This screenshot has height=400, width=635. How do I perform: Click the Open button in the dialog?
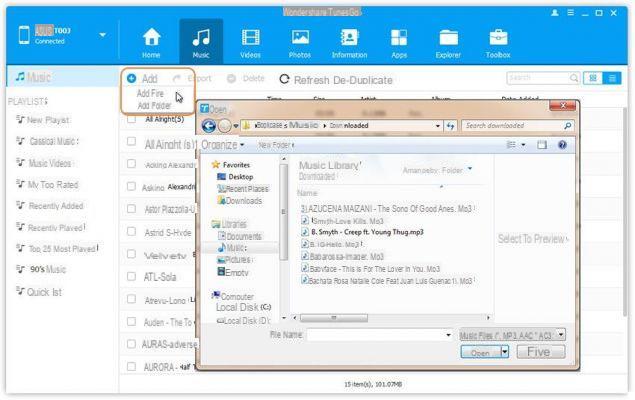480,352
